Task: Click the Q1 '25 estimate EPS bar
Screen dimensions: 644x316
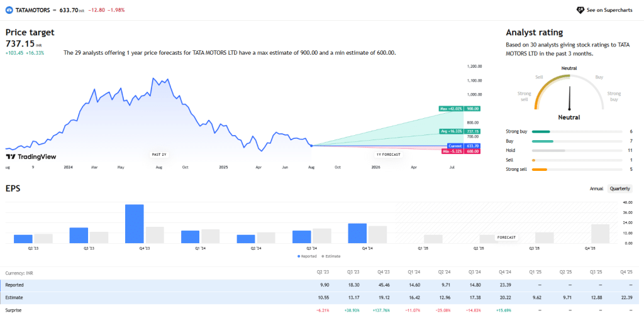Action: coord(433,239)
